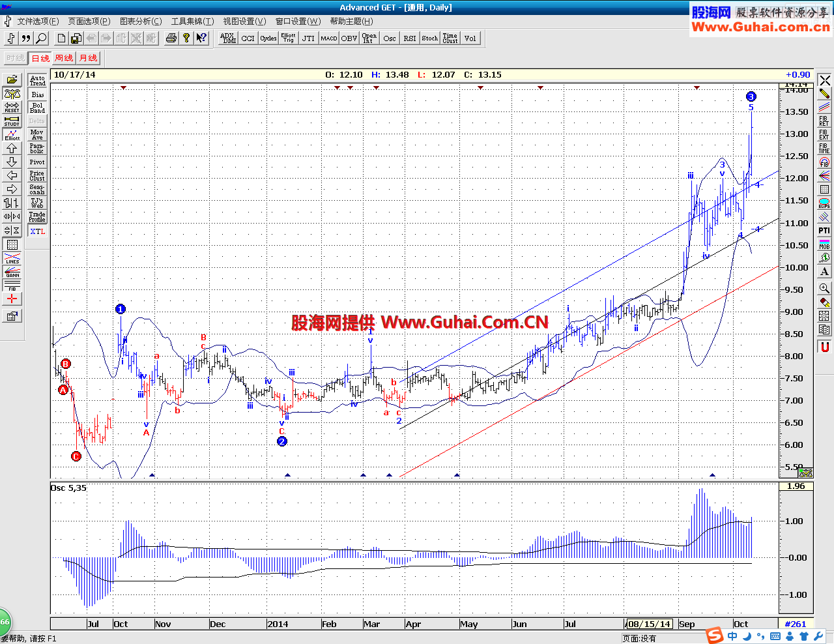
Task: Toggle the Auto Trend study
Action: coord(37,81)
